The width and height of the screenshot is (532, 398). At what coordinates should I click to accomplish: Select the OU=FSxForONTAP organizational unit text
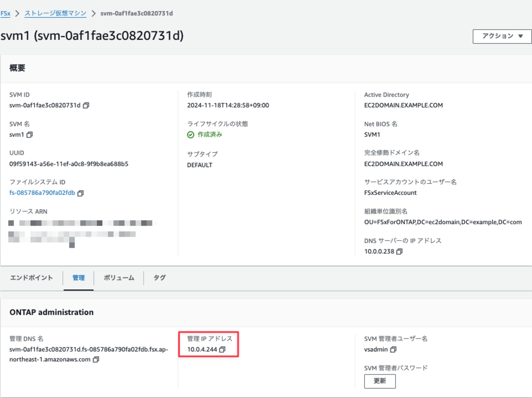pyautogui.click(x=443, y=222)
